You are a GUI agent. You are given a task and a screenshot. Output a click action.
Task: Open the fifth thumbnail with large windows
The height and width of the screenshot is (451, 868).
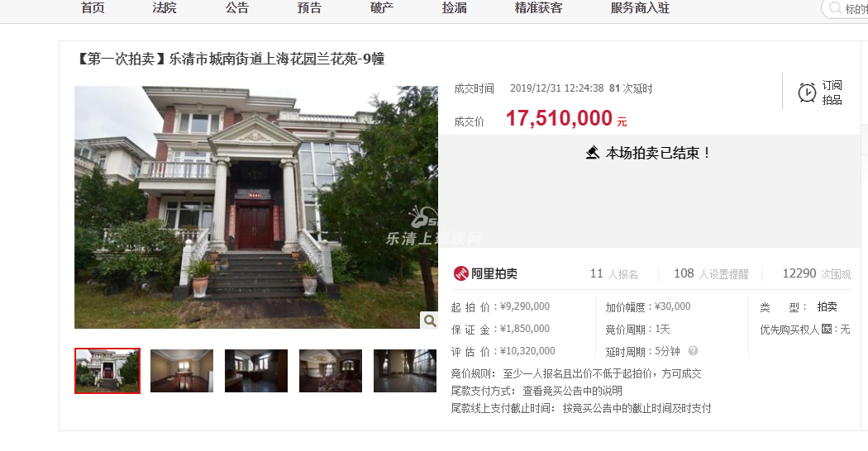click(405, 371)
